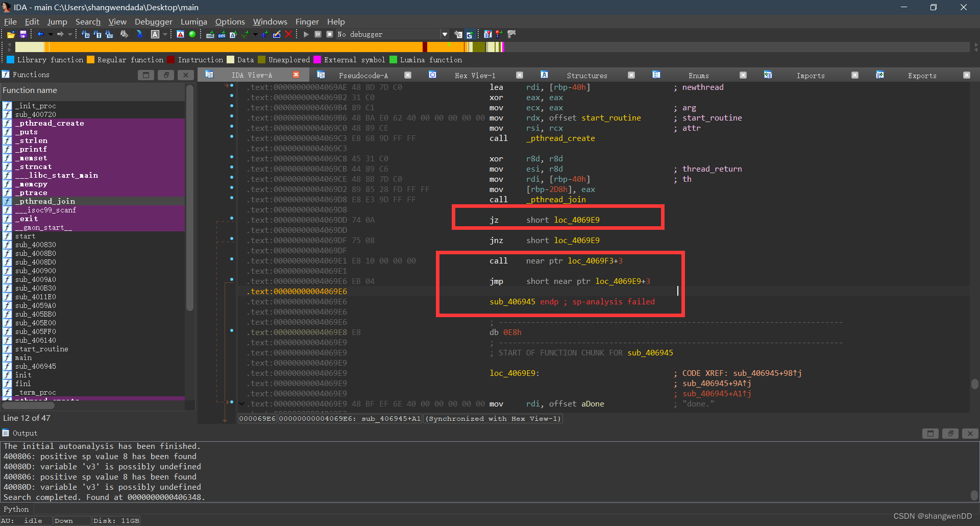Switch to the Pseudocode-A tab
The image size is (980, 526).
[x=363, y=75]
